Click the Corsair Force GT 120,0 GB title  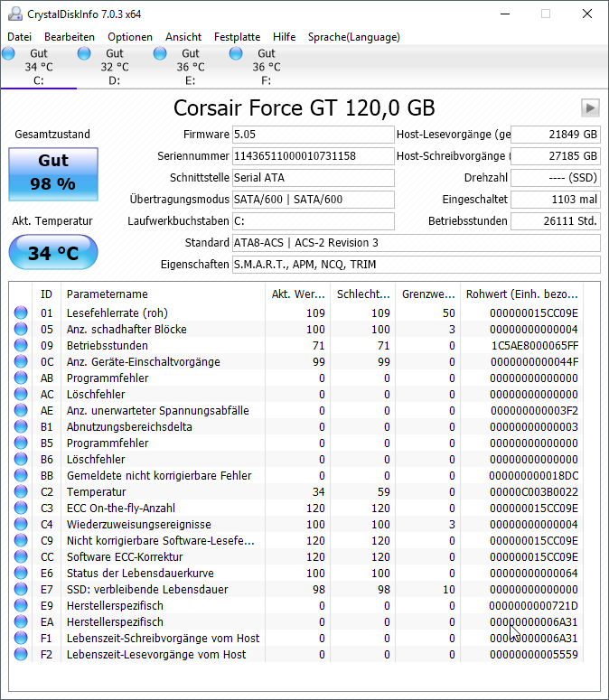[304, 108]
